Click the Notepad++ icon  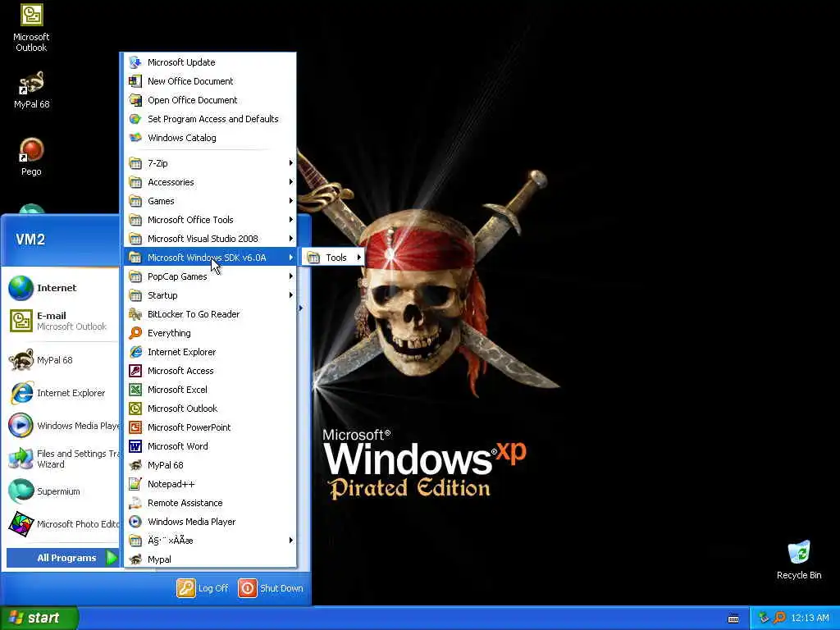click(x=135, y=484)
